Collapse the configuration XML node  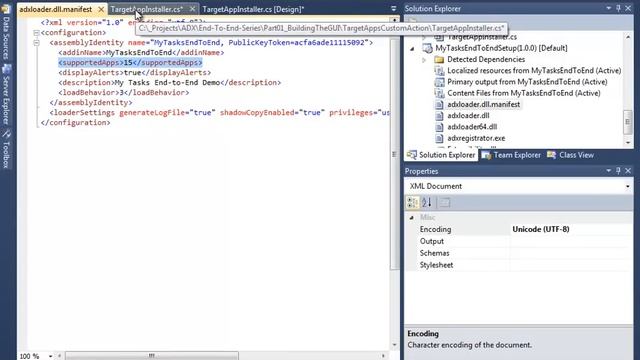(x=36, y=33)
